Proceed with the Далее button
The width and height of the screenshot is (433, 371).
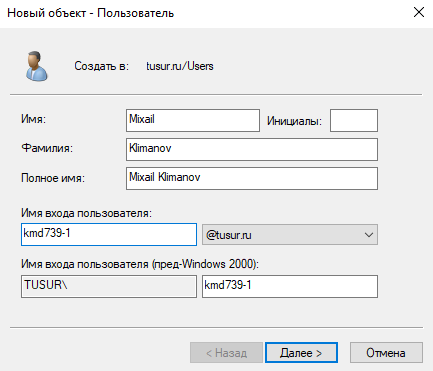pos(301,353)
